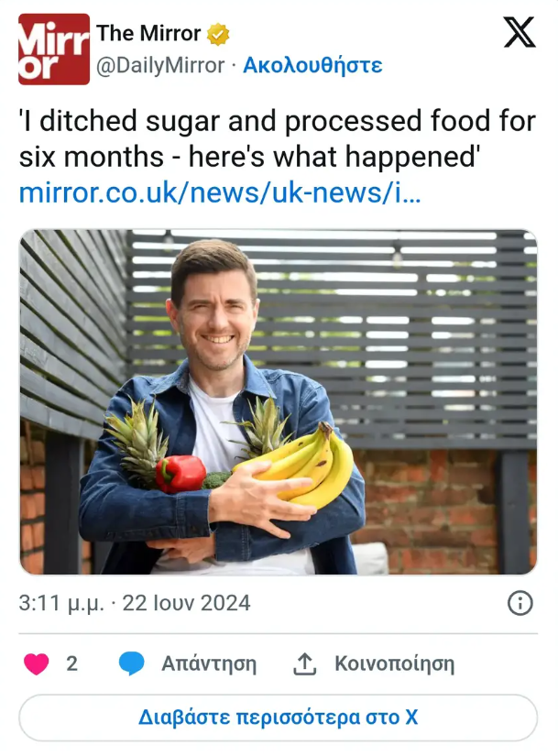Click the 22 Ιουν 2024 date

[x=188, y=603]
